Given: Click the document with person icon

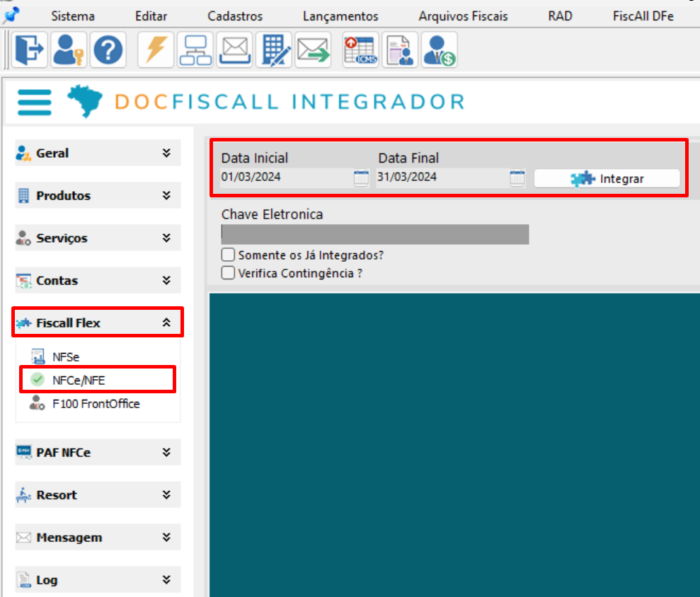Looking at the screenshot, I should [x=400, y=50].
